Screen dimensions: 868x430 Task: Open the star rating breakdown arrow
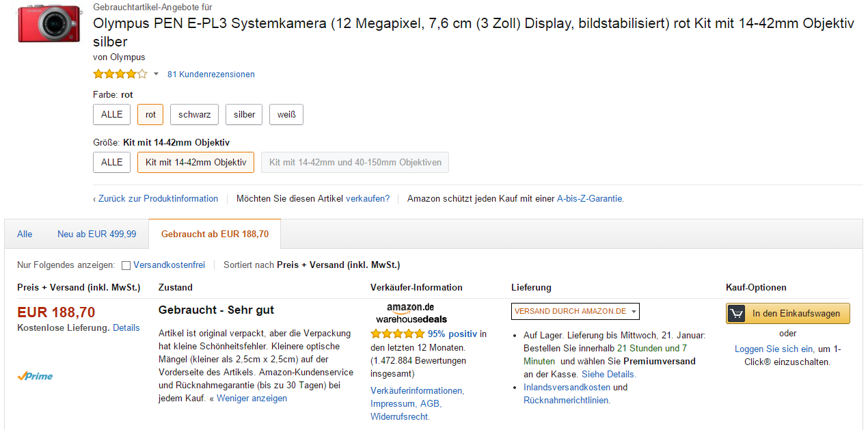point(156,74)
